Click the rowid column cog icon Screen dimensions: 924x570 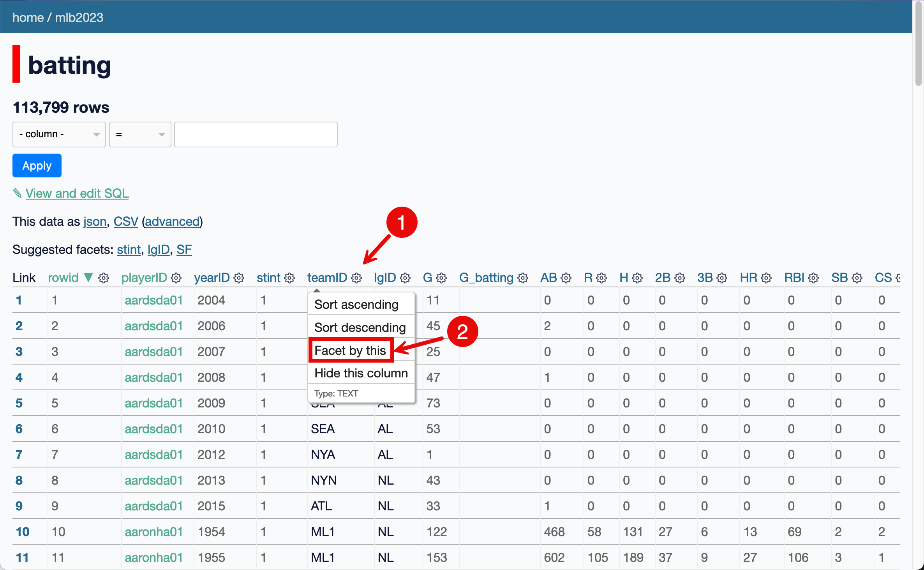pyautogui.click(x=104, y=278)
